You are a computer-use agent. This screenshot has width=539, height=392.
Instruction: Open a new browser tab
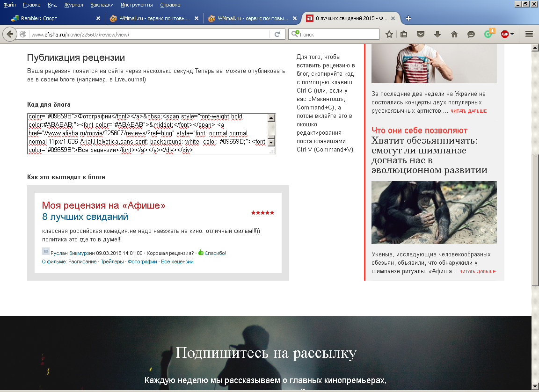(x=408, y=19)
